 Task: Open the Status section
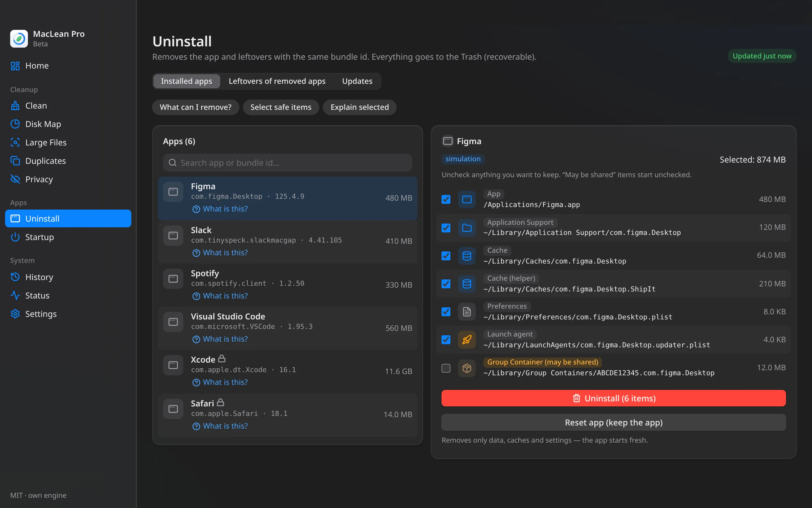(x=68, y=296)
